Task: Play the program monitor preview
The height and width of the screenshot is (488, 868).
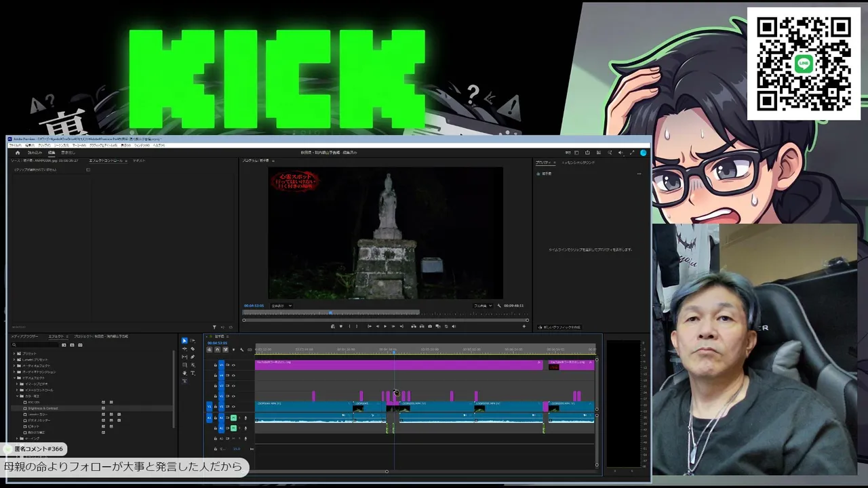Action: click(385, 326)
